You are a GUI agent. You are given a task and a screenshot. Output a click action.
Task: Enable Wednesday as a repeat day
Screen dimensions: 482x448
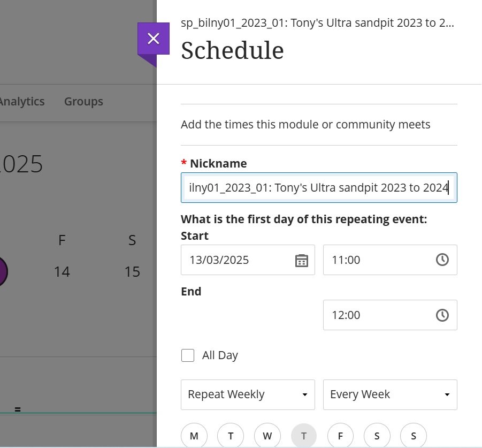(267, 436)
